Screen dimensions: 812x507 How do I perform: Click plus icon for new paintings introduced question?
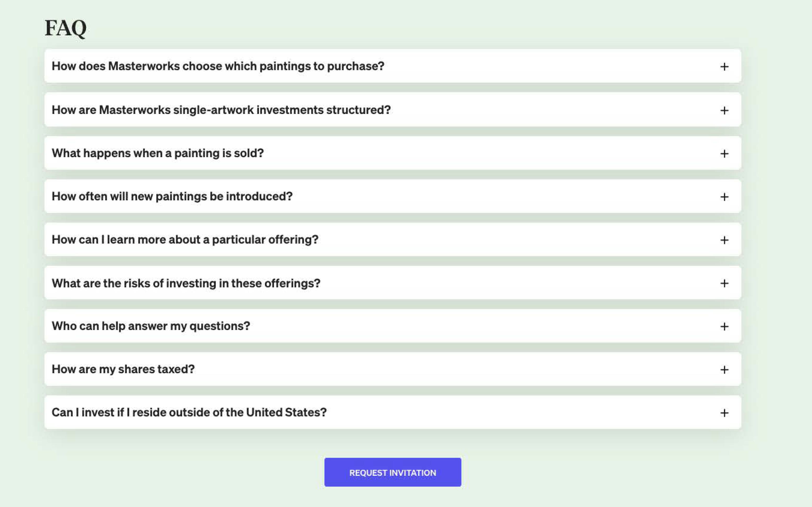click(724, 197)
